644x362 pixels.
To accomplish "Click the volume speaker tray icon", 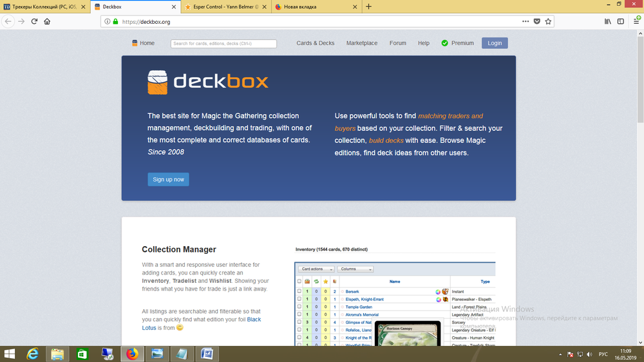I will (x=590, y=354).
